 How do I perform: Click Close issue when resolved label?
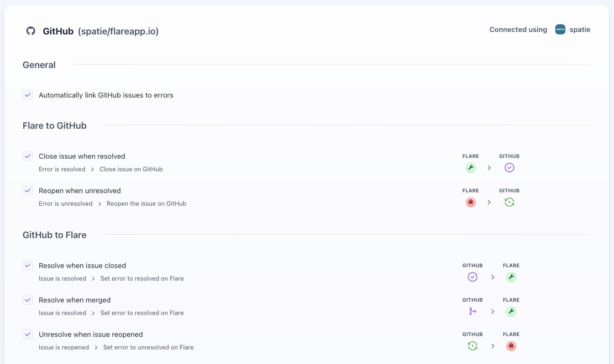(82, 156)
